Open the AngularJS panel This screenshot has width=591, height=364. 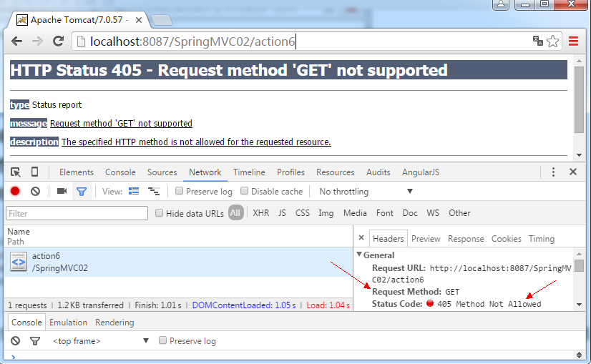point(420,172)
